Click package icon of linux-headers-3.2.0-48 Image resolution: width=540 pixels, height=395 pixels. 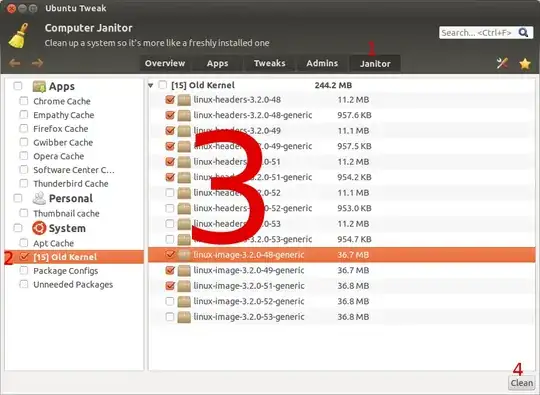pyautogui.click(x=184, y=100)
